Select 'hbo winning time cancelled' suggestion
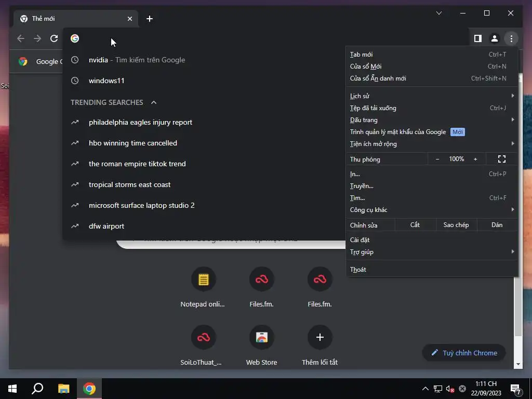532x399 pixels. click(204, 143)
